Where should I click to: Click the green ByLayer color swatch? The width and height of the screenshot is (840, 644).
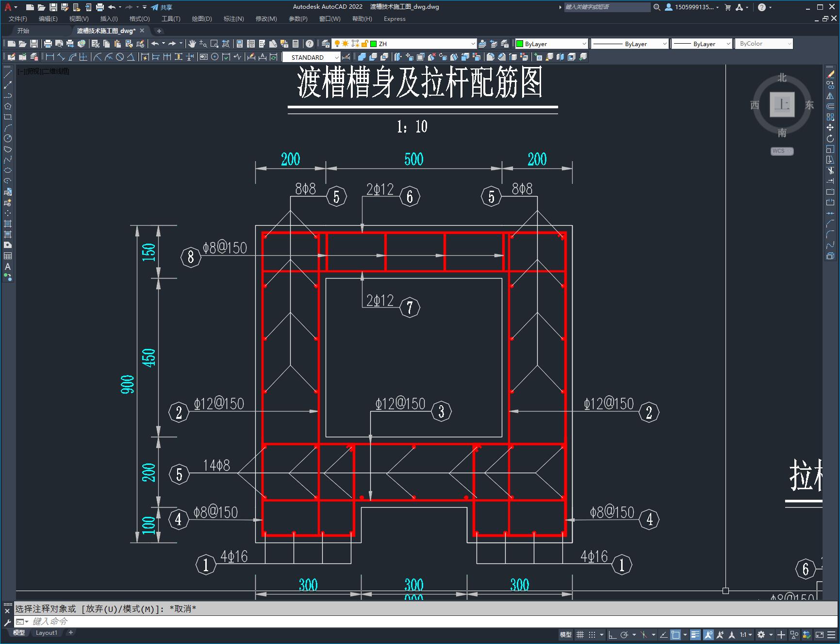520,44
